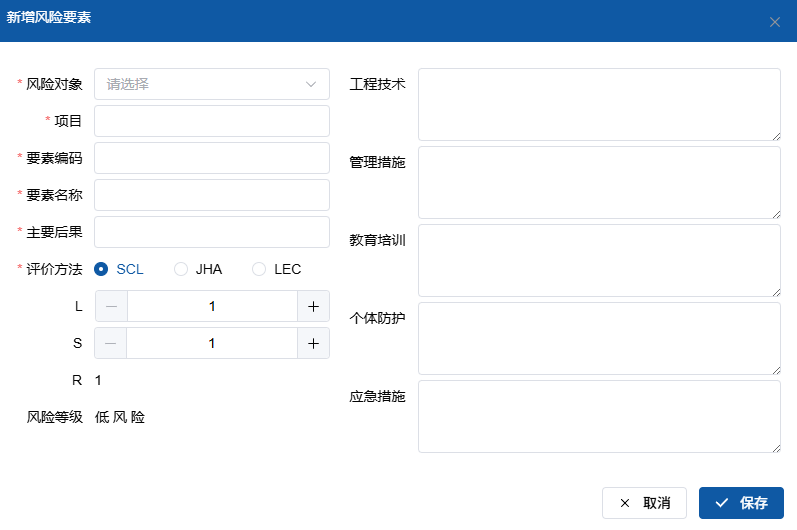Decrease the S value with minus
Screen dimensions: 797x530
(111, 343)
